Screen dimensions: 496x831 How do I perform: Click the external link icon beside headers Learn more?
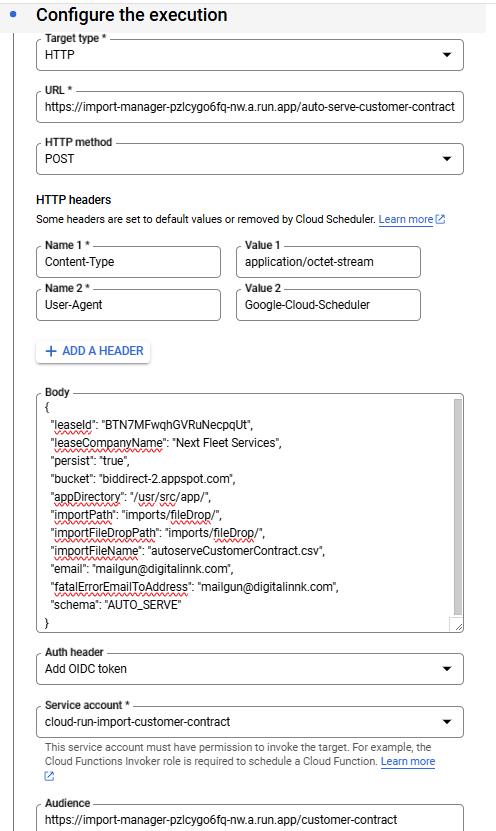click(440, 219)
